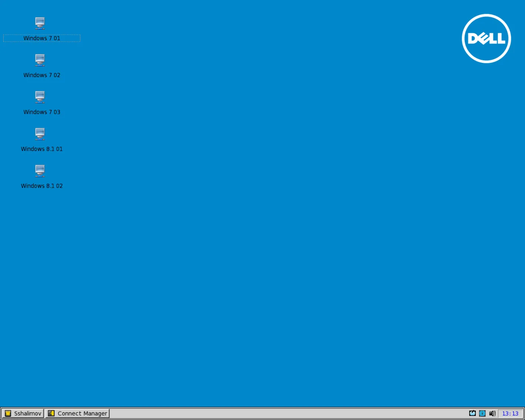Select the Windows 7 02 connection icon
This screenshot has width=525, height=420.
40,60
